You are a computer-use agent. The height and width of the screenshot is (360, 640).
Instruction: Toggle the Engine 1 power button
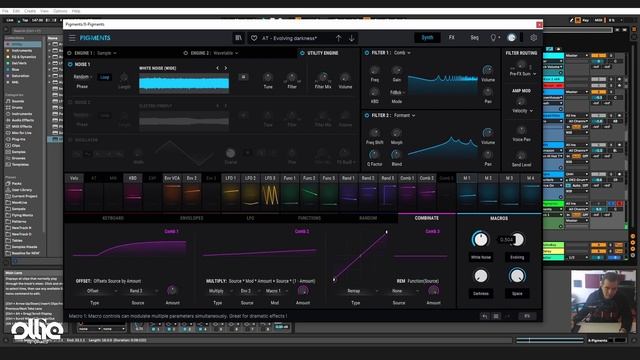pos(69,53)
